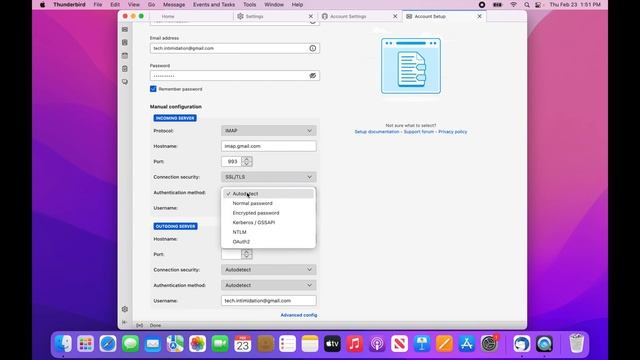The height and width of the screenshot is (360, 640).
Task: Open the Calendar space sidebar icon
Action: (125, 56)
